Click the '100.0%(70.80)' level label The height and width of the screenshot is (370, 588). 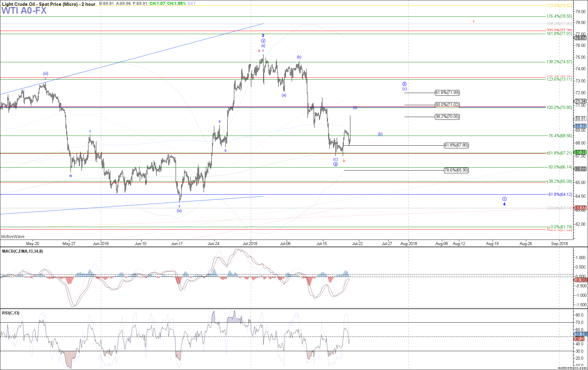[559, 107]
